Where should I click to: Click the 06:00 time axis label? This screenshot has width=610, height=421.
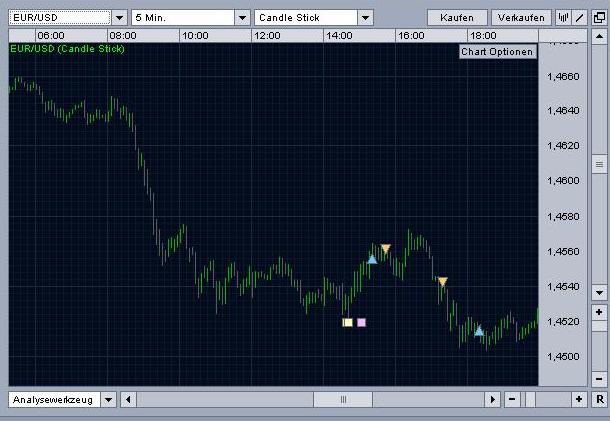pos(51,36)
